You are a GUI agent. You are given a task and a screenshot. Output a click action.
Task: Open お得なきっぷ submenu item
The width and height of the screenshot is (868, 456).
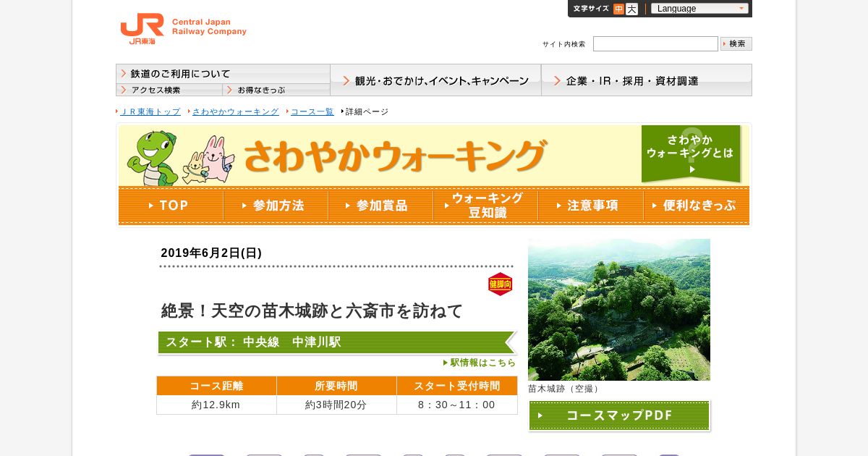276,90
